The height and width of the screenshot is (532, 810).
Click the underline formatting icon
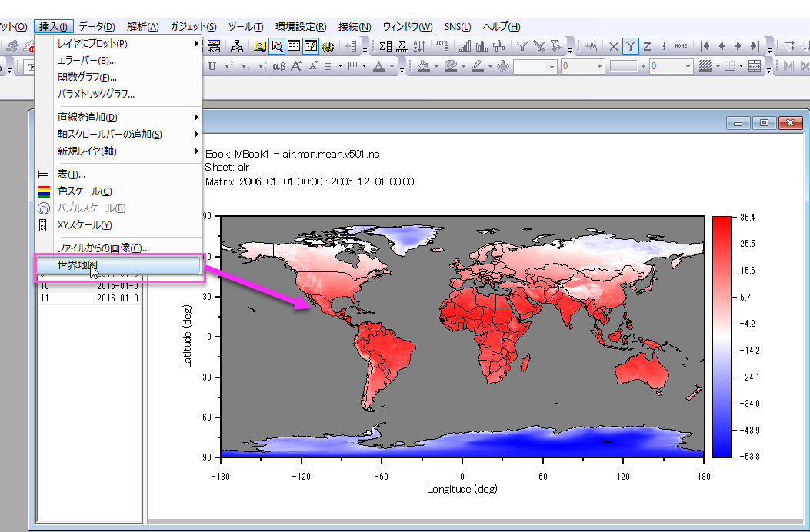pyautogui.click(x=212, y=66)
